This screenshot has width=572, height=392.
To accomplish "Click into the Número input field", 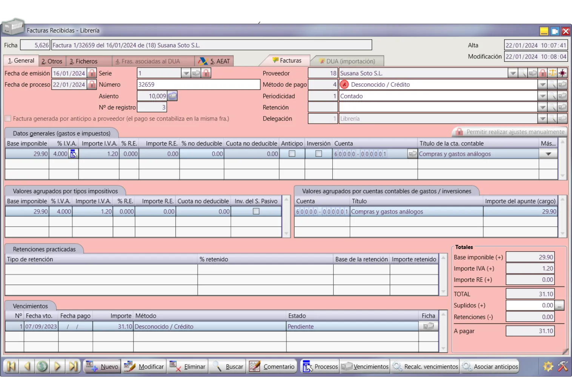I will (x=198, y=85).
